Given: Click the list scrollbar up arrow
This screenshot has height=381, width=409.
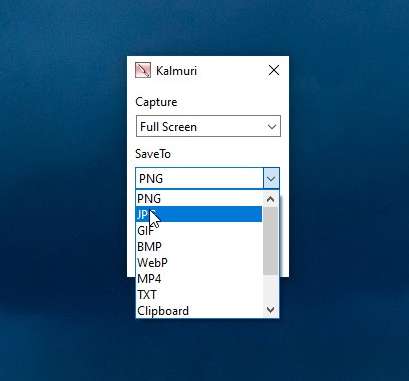Looking at the screenshot, I should pyautogui.click(x=270, y=199).
